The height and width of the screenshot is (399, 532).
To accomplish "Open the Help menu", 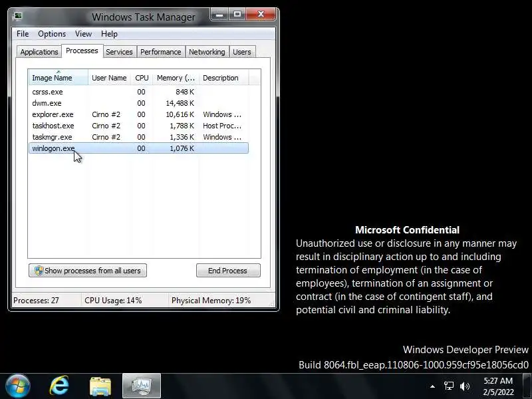I will 109,34.
